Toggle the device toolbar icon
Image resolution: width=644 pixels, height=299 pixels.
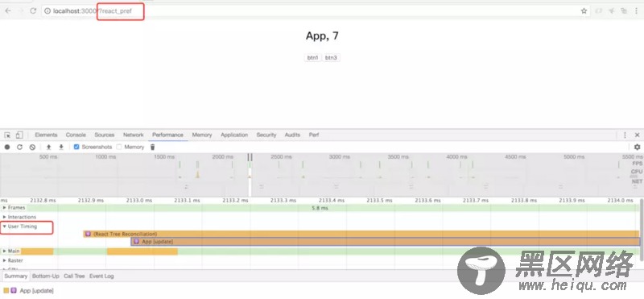point(19,135)
